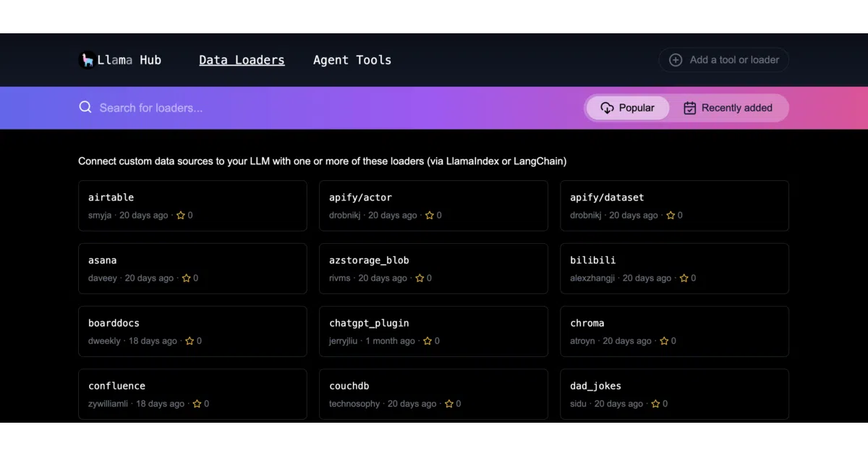Image resolution: width=868 pixels, height=456 pixels.
Task: Click the star icon on boarddocs card
Action: pyautogui.click(x=190, y=341)
